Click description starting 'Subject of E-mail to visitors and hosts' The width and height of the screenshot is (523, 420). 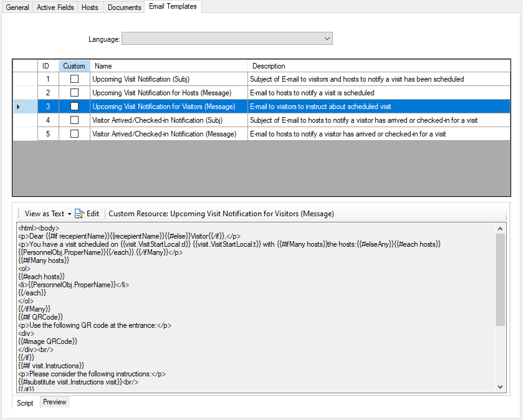coord(379,79)
